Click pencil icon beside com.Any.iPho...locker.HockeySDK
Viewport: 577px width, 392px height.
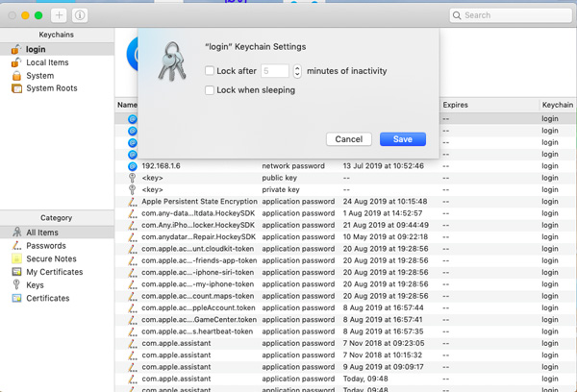click(x=132, y=226)
